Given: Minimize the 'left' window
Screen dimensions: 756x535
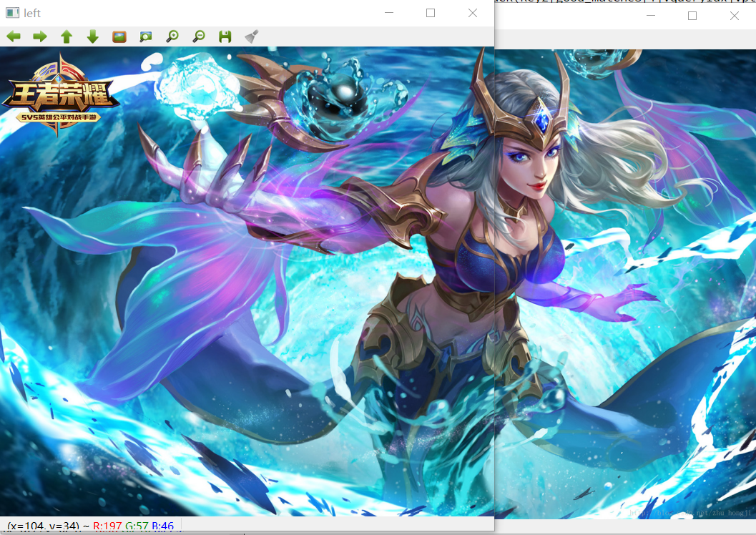Looking at the screenshot, I should [389, 13].
